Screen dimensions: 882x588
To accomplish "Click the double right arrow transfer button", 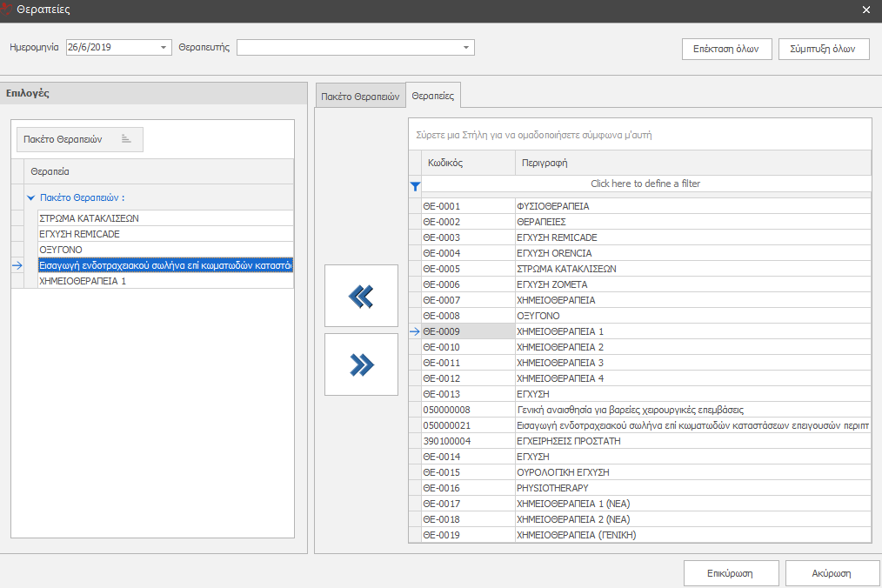I will pyautogui.click(x=360, y=365).
